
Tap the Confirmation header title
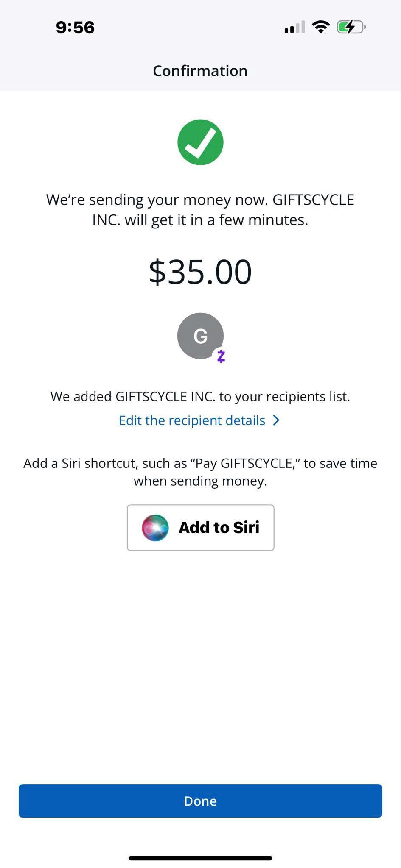200,71
